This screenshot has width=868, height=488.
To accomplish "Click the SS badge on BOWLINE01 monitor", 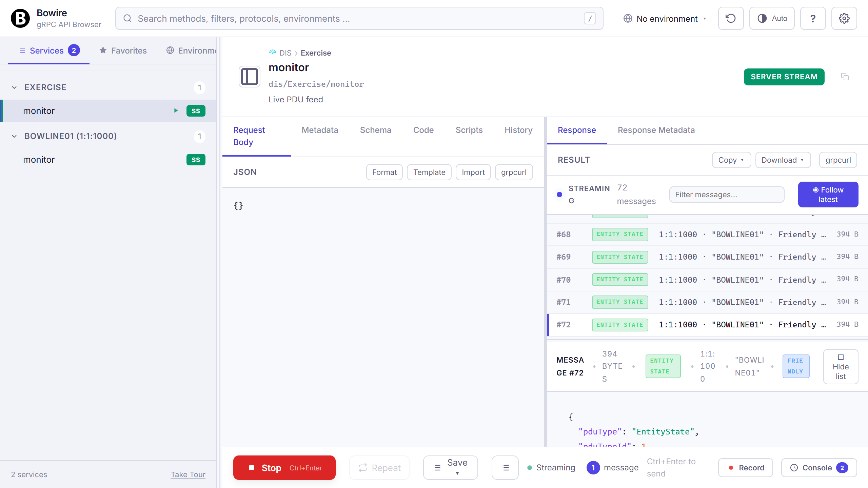I will coord(196,160).
